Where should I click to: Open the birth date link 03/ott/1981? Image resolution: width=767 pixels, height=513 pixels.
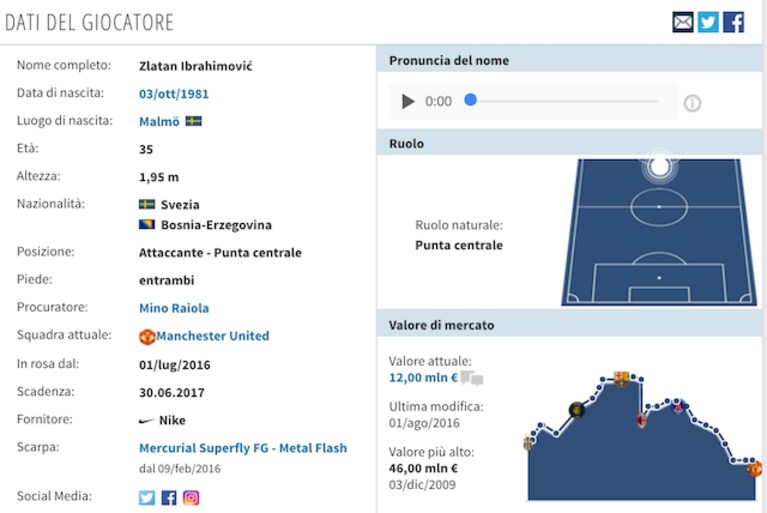tap(174, 94)
